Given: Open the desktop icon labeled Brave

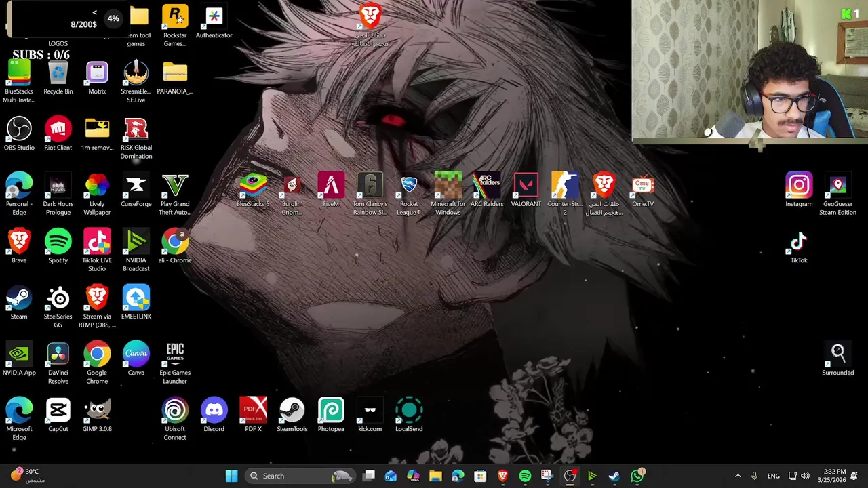Looking at the screenshot, I should pos(19,246).
